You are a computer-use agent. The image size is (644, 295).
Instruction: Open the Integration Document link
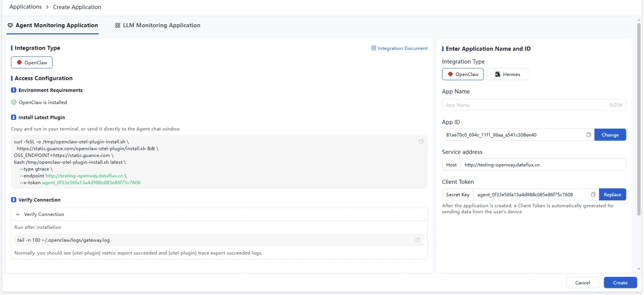[x=399, y=48]
